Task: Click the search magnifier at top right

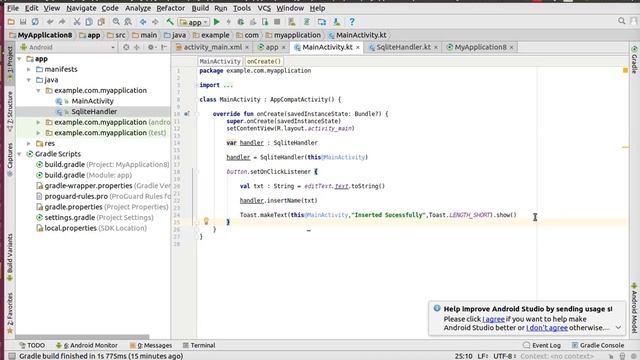Action: pos(621,21)
